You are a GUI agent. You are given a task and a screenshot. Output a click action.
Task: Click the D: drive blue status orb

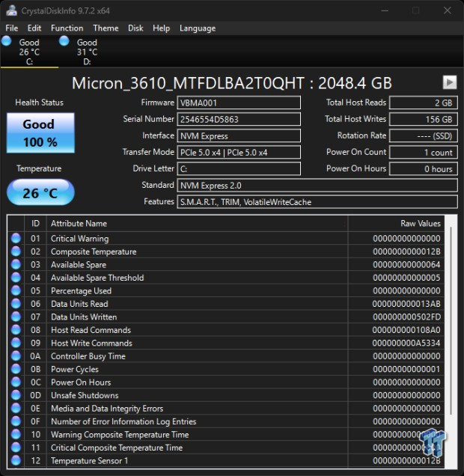(64, 41)
